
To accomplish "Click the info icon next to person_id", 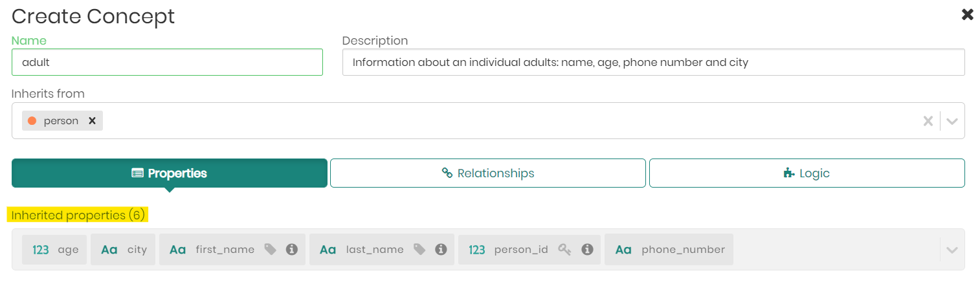I will 587,249.
